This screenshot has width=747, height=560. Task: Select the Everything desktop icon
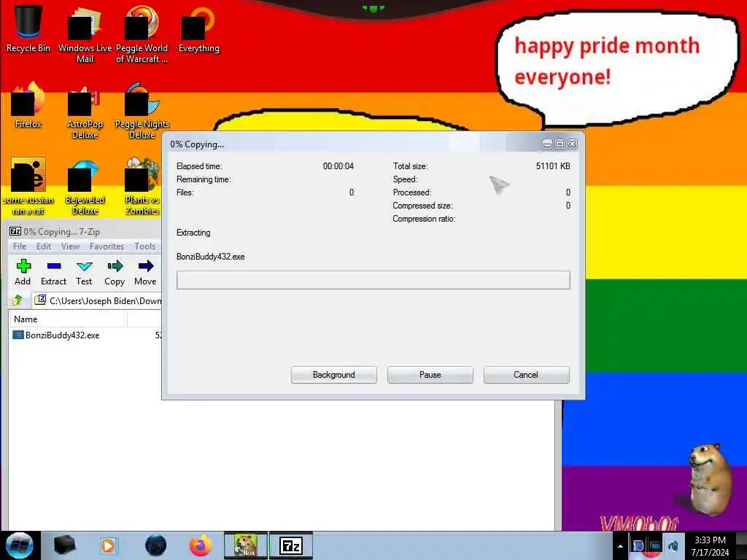[x=198, y=28]
